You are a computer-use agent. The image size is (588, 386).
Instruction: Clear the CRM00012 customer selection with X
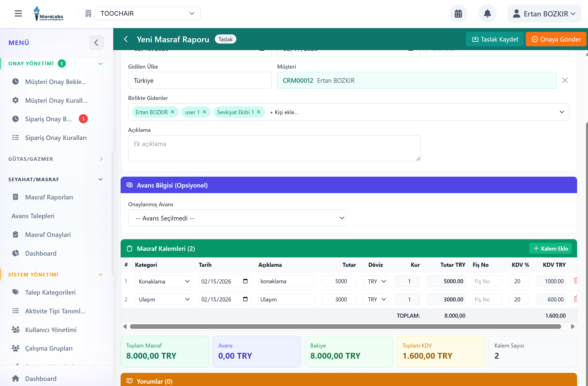point(565,80)
